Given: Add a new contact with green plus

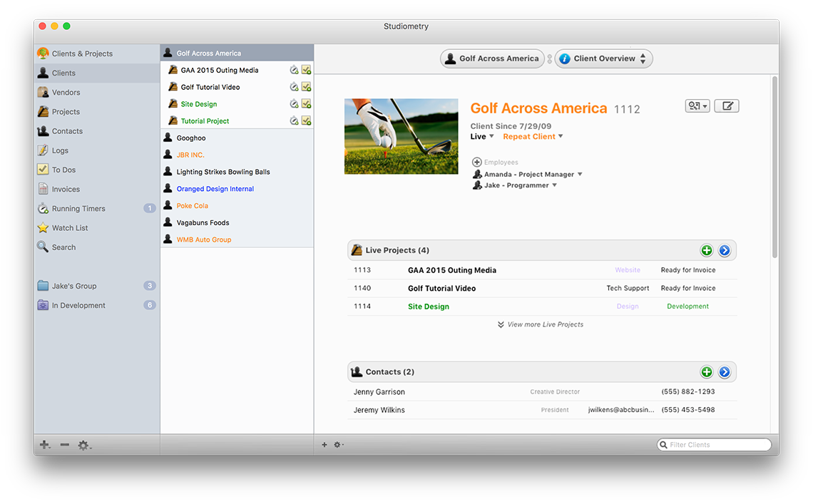Looking at the screenshot, I should point(707,372).
